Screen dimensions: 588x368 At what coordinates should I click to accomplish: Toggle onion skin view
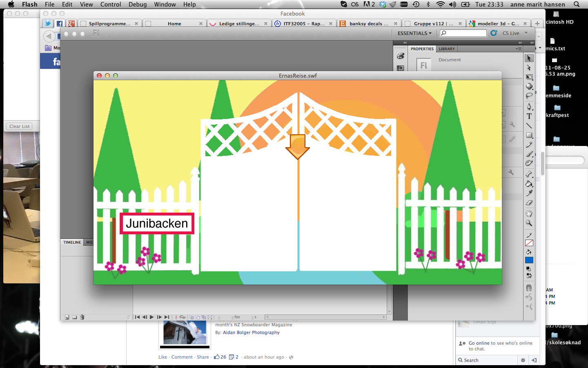(x=192, y=317)
